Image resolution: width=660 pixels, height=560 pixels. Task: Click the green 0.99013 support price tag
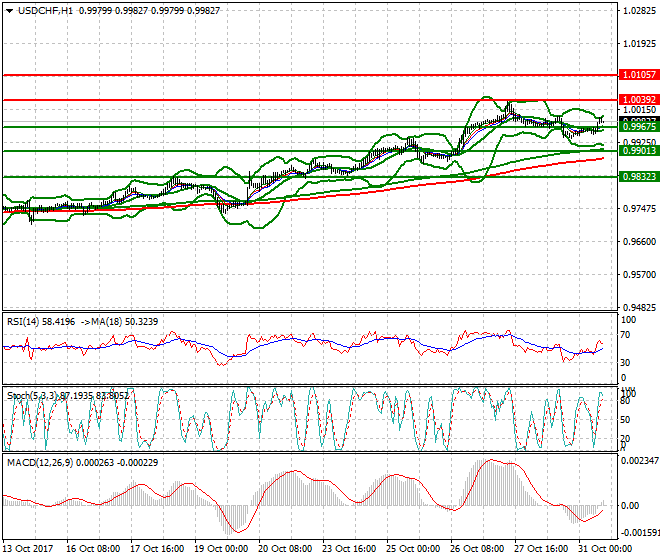[638, 151]
